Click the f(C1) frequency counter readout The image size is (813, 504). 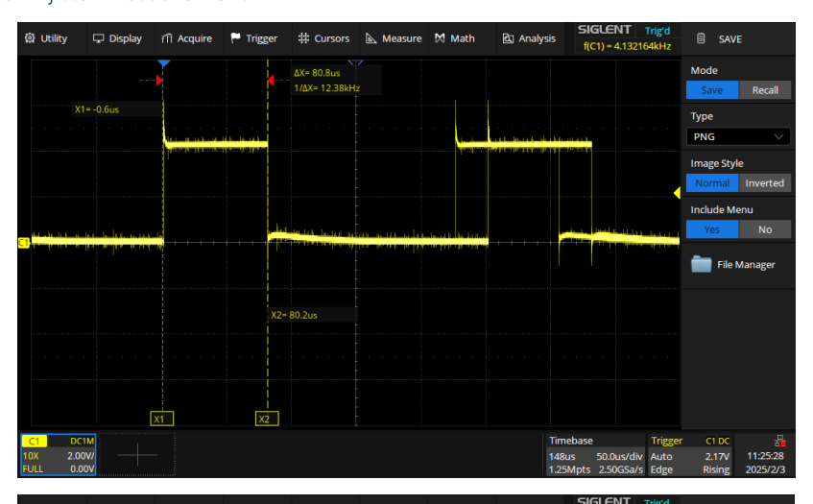tap(627, 46)
